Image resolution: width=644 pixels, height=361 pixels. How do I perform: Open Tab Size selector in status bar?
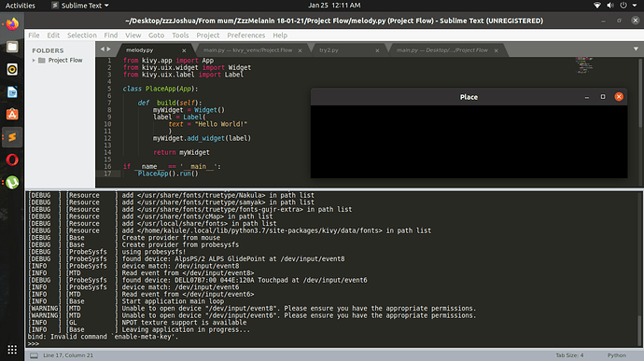click(x=569, y=355)
